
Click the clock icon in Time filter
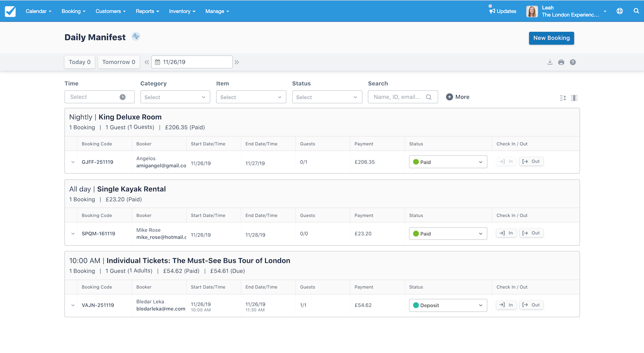tap(123, 97)
